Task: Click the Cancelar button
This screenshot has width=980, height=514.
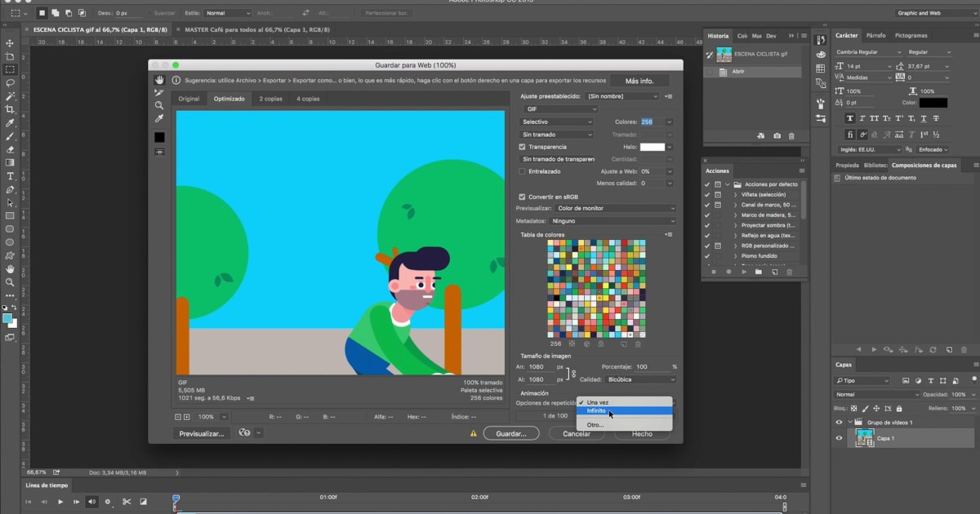Action: click(577, 434)
